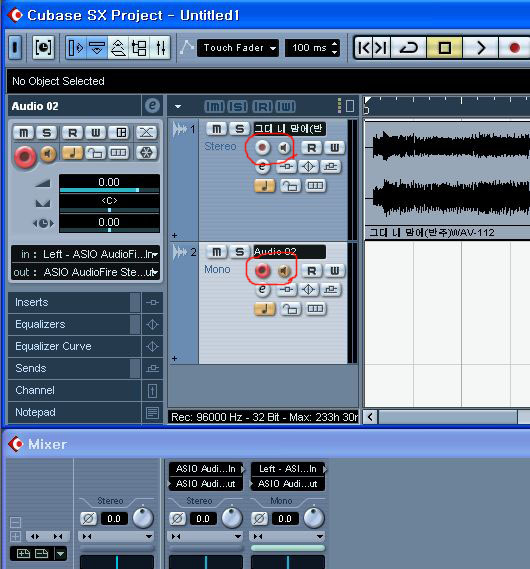Click the constrain delay compensation icon
Screen dimensions: 530x569
43,48
